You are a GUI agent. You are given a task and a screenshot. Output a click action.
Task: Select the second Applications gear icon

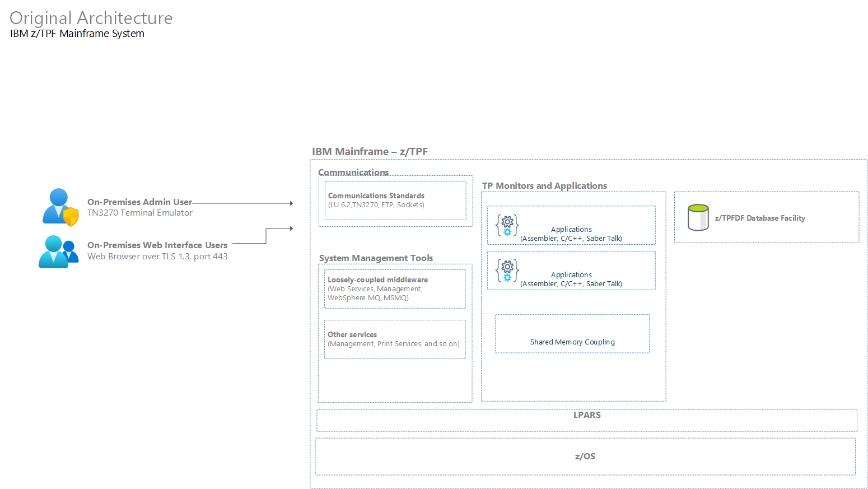[x=507, y=271]
